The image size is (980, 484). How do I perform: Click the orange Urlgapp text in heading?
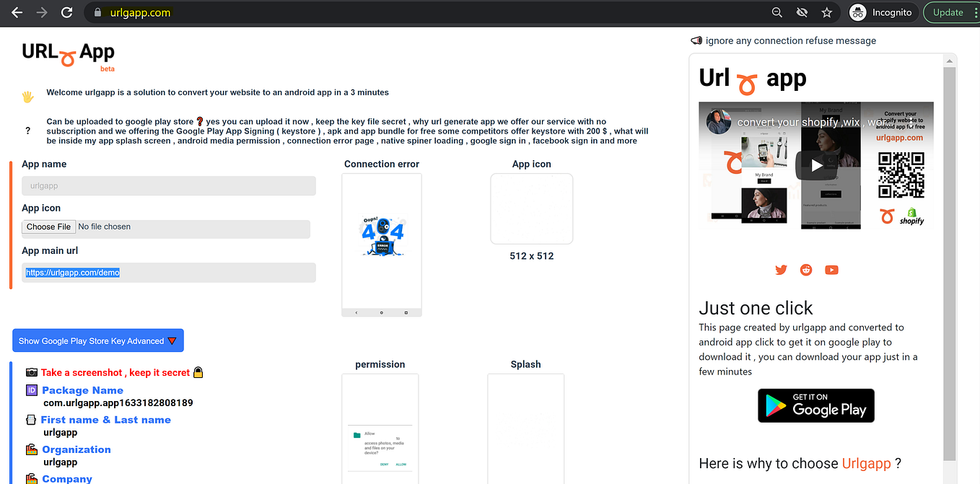866,463
